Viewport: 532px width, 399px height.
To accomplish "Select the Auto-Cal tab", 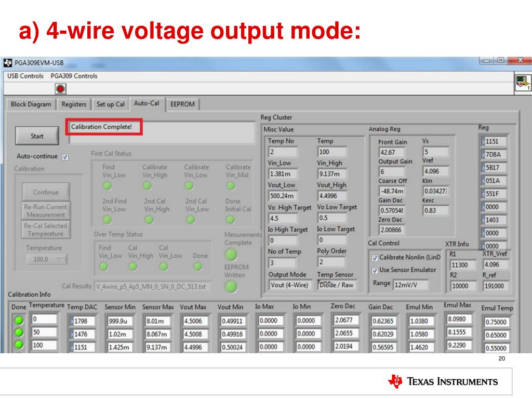I will point(147,103).
